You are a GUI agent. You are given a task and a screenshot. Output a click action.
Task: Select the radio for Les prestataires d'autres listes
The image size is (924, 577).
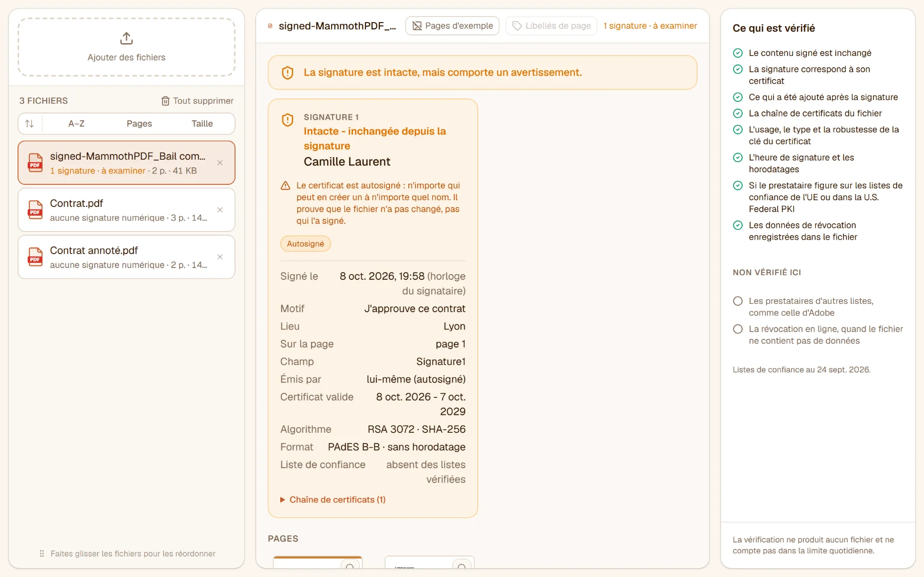click(x=738, y=301)
